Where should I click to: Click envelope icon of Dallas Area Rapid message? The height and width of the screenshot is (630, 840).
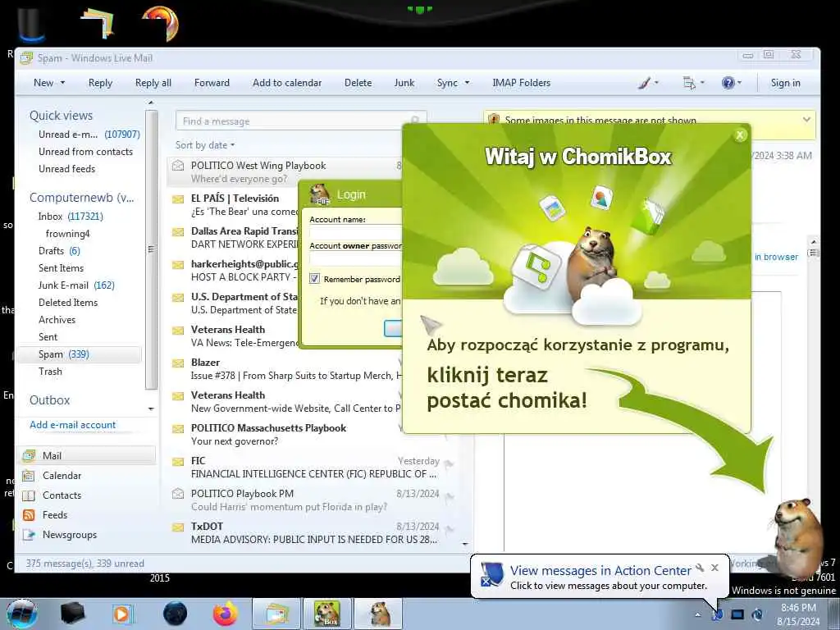pos(178,232)
